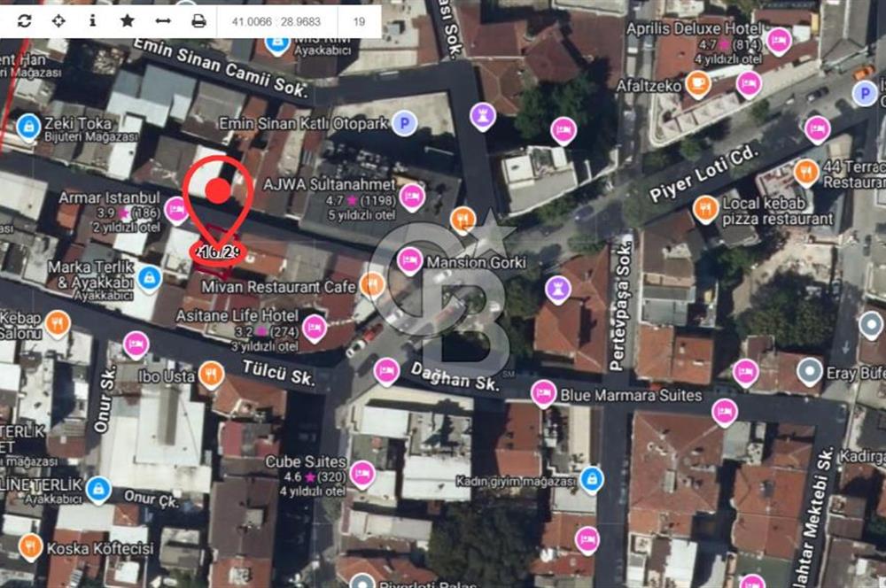
Task: Click the Koska Köftecisi label text
Action: pos(100,548)
